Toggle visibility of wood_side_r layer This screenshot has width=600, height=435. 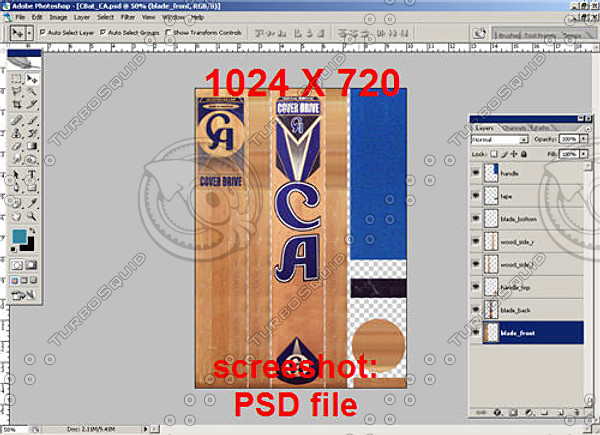point(476,241)
